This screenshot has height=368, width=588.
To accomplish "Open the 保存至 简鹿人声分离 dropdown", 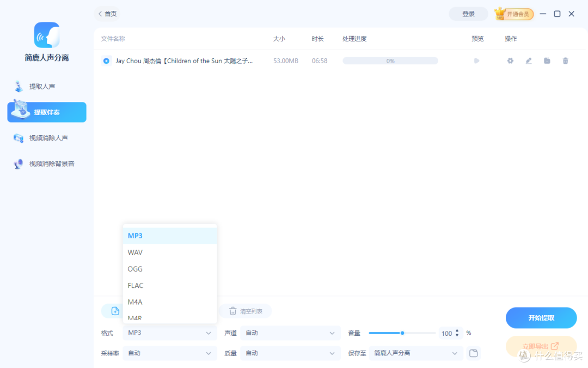I will coord(416,353).
